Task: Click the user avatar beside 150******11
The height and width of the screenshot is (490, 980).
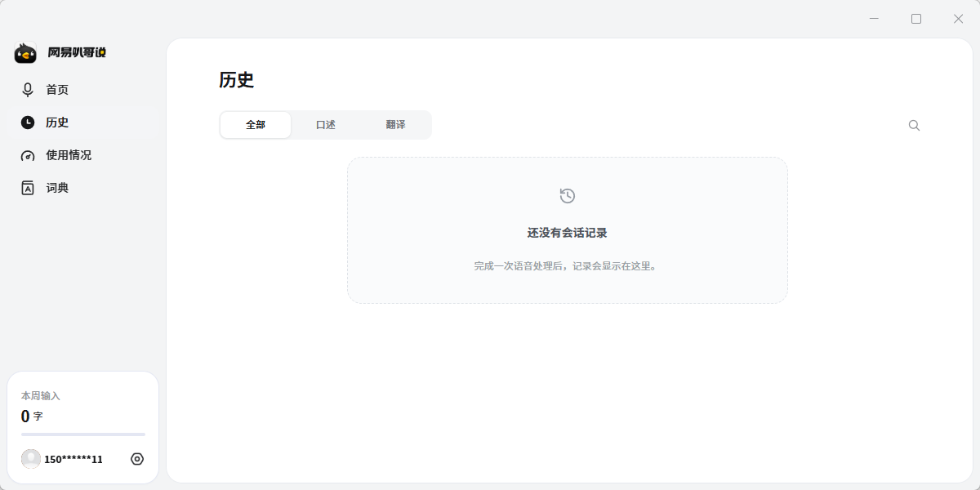Action: click(31, 459)
